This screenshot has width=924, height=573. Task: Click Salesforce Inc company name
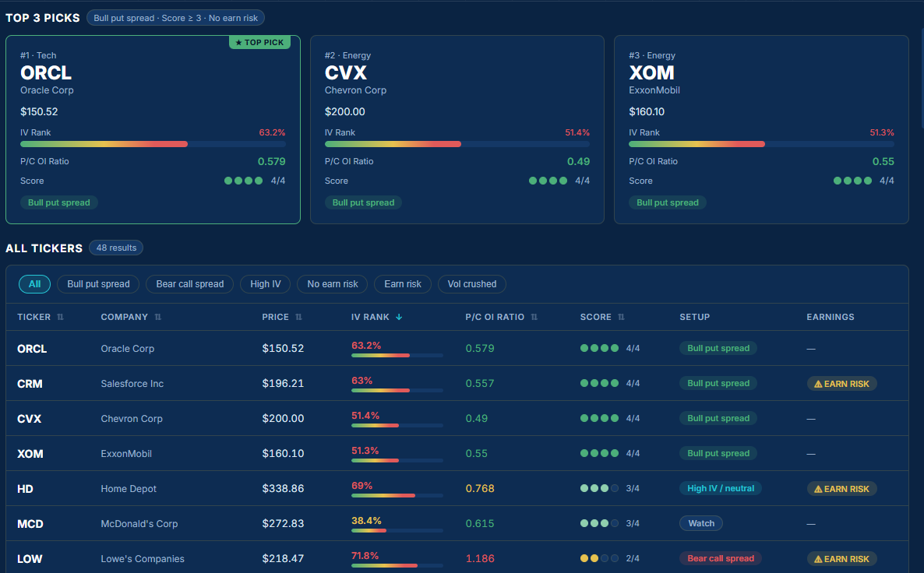(132, 384)
